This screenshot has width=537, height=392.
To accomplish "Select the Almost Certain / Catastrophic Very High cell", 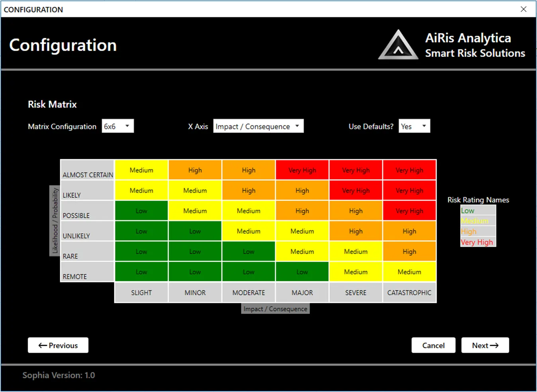I will click(x=410, y=170).
